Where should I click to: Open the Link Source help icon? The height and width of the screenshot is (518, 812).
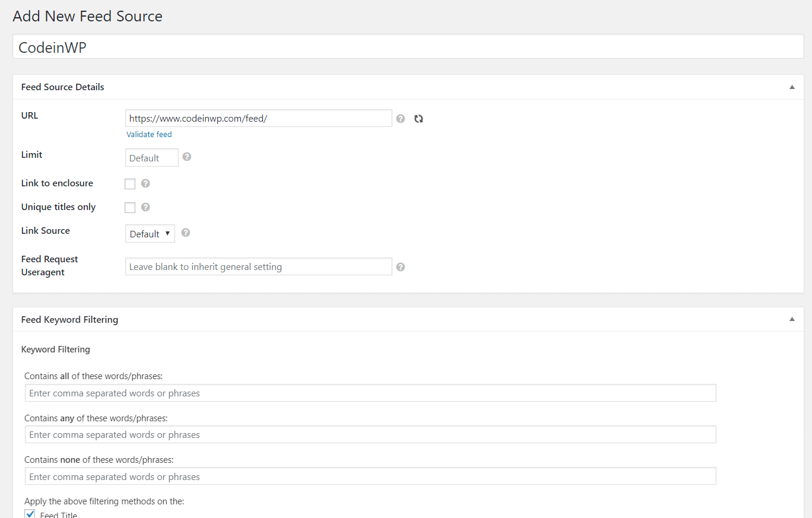click(x=186, y=233)
